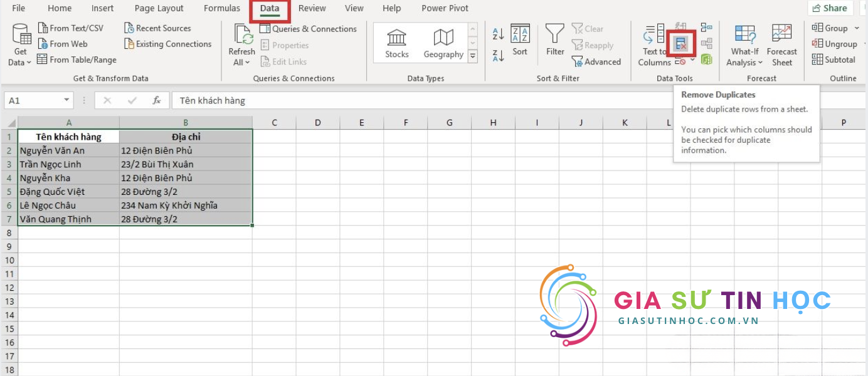Import data From Web
The width and height of the screenshot is (868, 376).
[x=63, y=44]
